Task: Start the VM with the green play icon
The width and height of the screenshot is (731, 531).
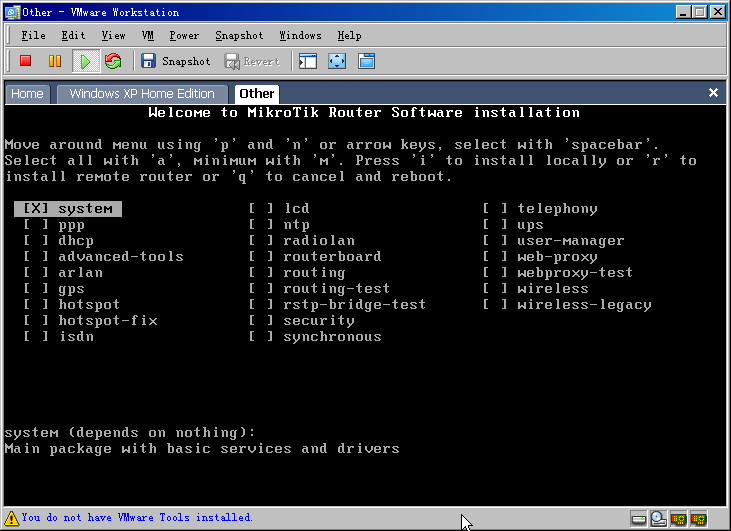Action: (85, 61)
